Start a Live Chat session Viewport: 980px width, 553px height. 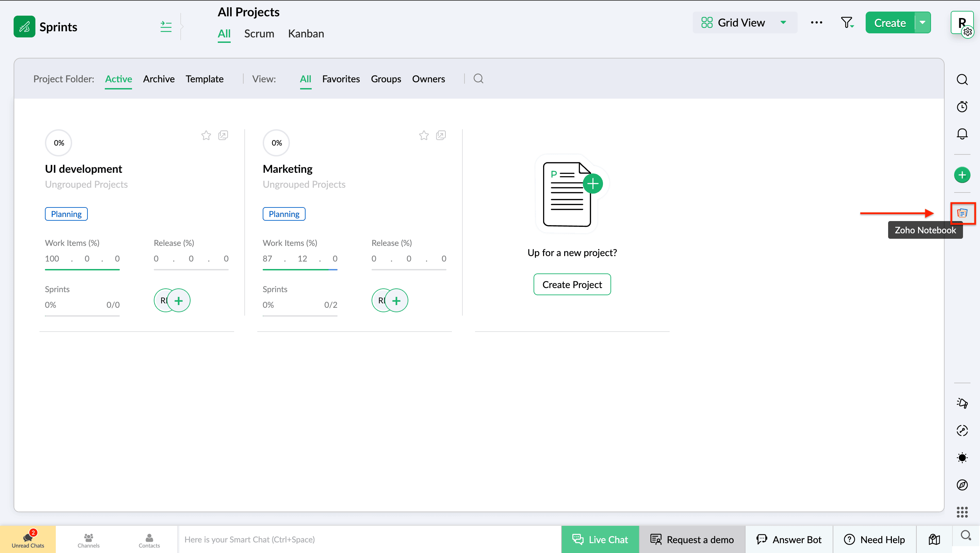click(600, 539)
